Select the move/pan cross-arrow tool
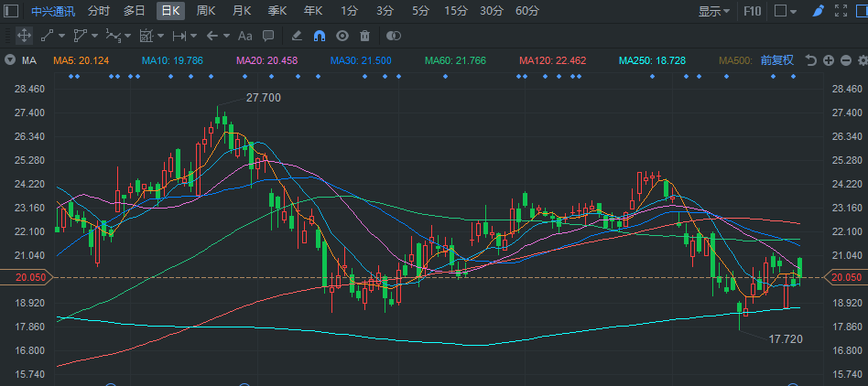This screenshot has width=868, height=386. click(24, 36)
